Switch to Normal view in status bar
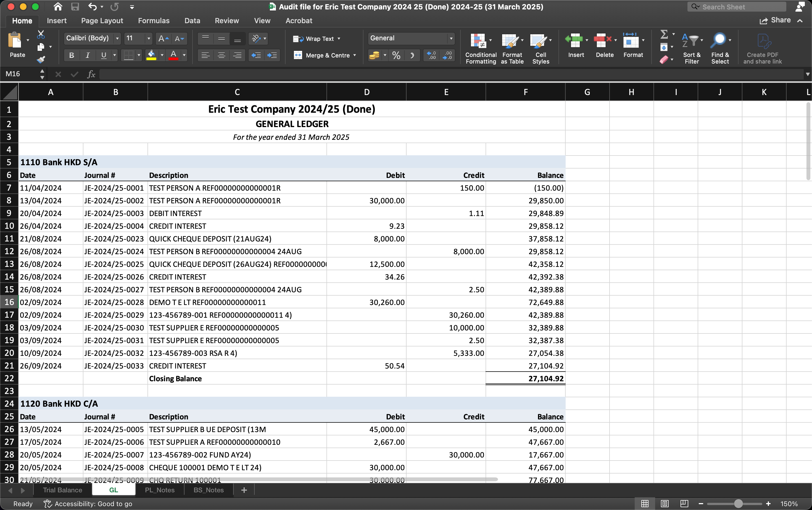 click(645, 504)
